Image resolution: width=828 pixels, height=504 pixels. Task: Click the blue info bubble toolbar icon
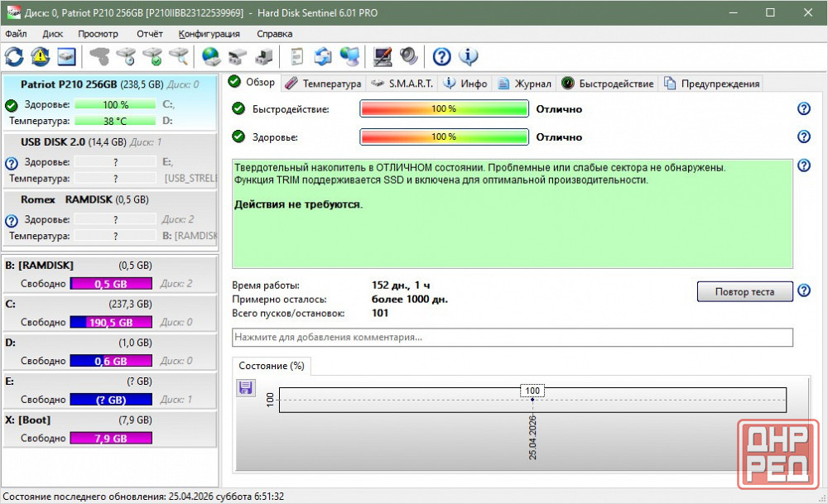click(x=469, y=56)
